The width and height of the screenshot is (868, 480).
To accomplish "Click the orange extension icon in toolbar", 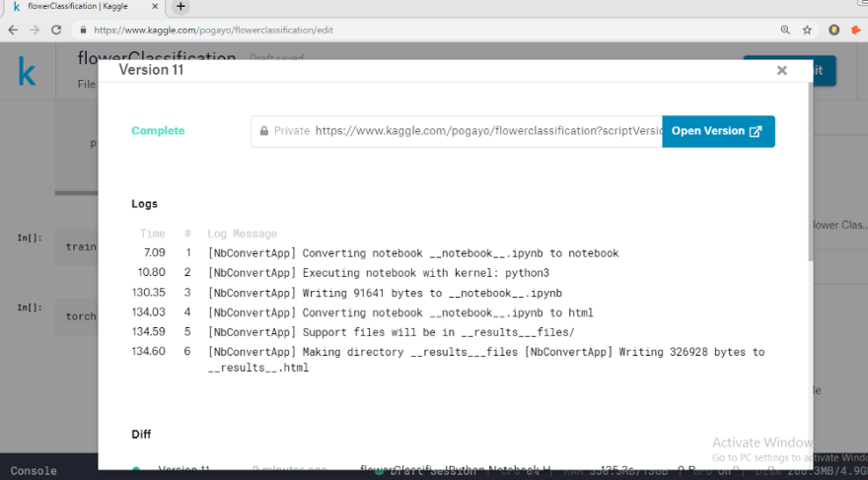I will click(856, 30).
